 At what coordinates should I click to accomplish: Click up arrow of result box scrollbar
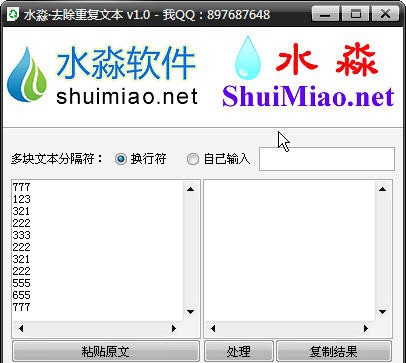tap(382, 189)
